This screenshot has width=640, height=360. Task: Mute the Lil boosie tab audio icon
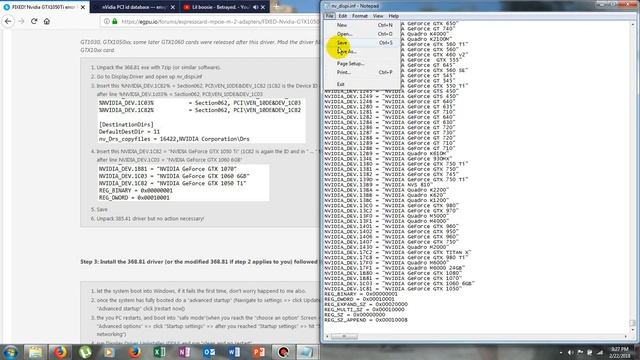click(x=255, y=7)
